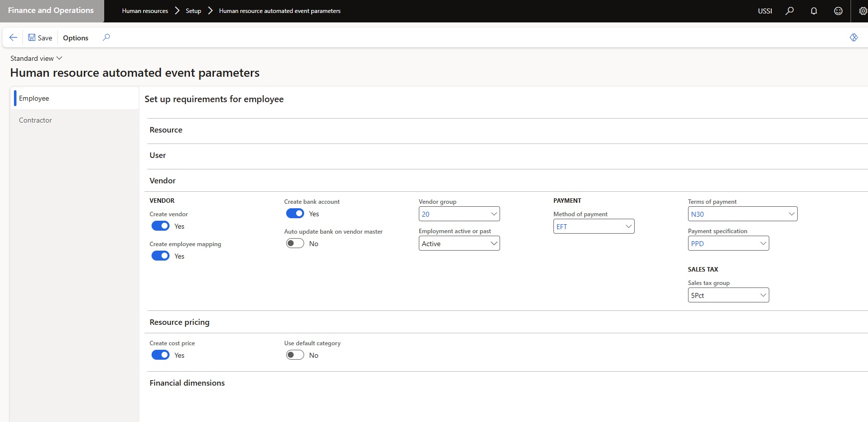This screenshot has height=422, width=868.
Task: Click the diamond personalization icon
Action: pos(854,37)
